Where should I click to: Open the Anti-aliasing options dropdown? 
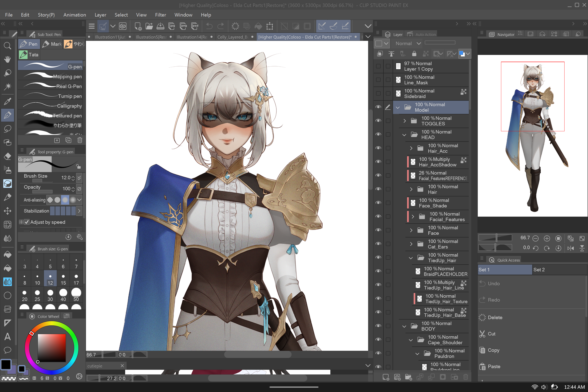click(x=79, y=200)
